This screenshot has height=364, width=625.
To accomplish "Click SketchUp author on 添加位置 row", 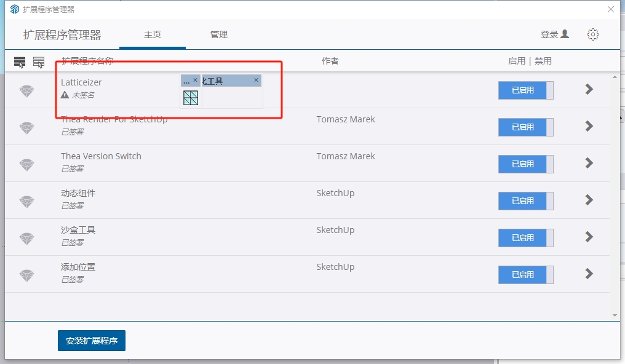I will click(335, 267).
